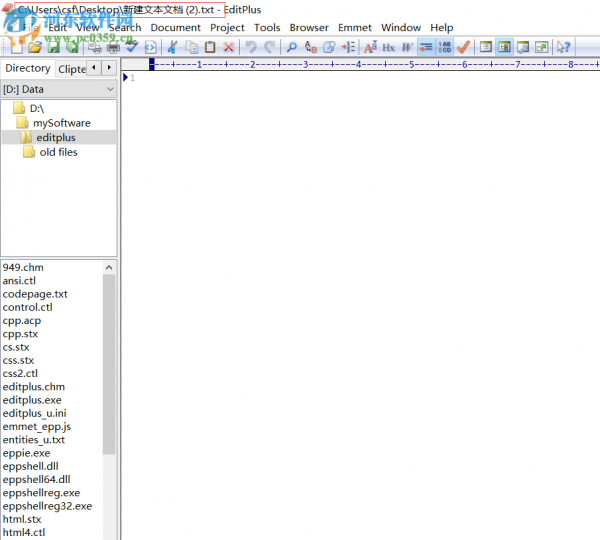Image resolution: width=600 pixels, height=540 pixels.
Task: Click the Go to Line icon
Action: [x=348, y=47]
